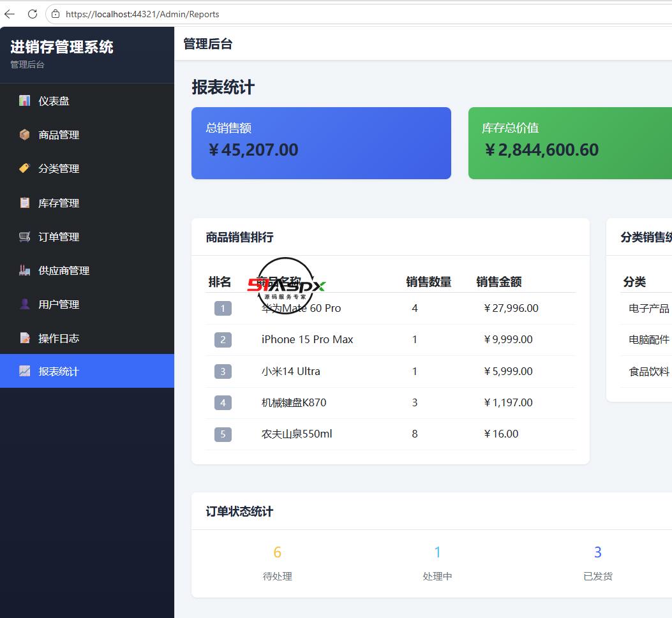672x618 pixels.
Task: Go back with the browser back arrow
Action: (x=10, y=14)
